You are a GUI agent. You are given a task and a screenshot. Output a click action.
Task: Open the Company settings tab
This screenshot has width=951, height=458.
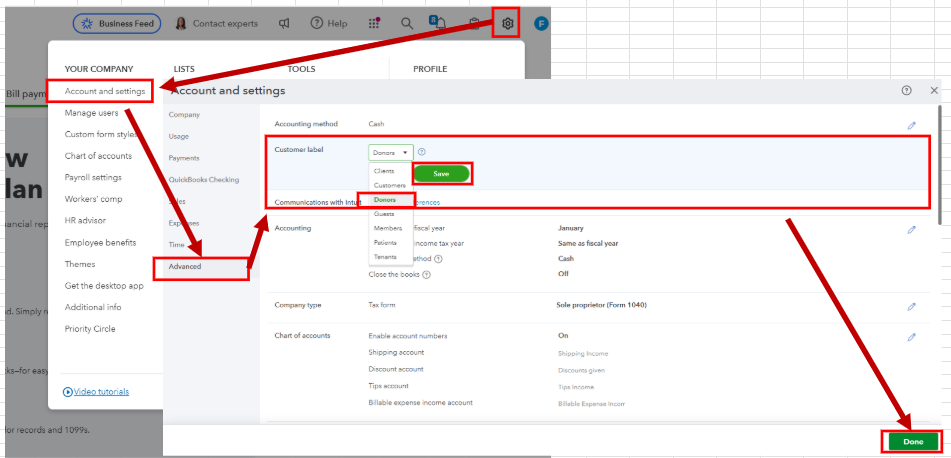click(184, 114)
